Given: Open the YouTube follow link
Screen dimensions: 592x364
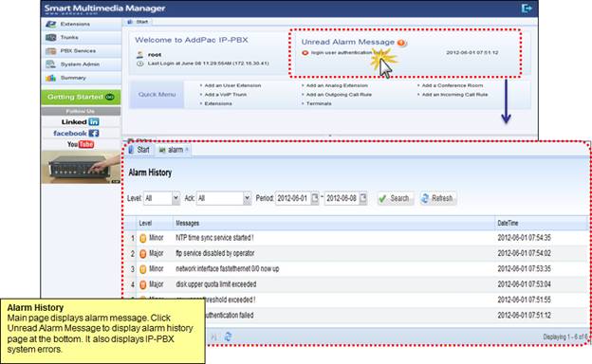Looking at the screenshot, I should [x=81, y=144].
